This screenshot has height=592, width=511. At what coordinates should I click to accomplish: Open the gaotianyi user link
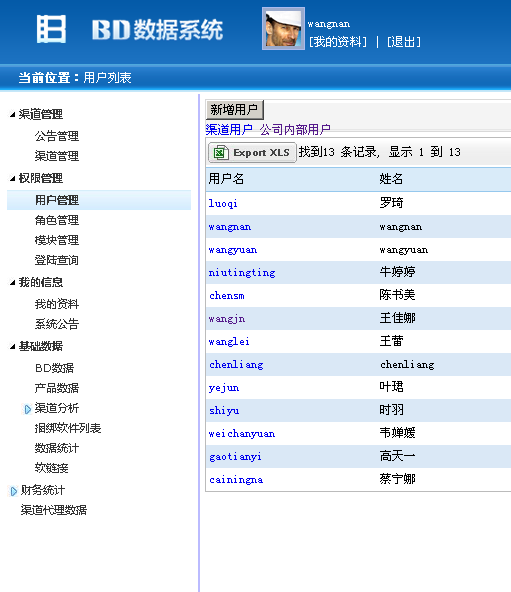[x=235, y=457]
